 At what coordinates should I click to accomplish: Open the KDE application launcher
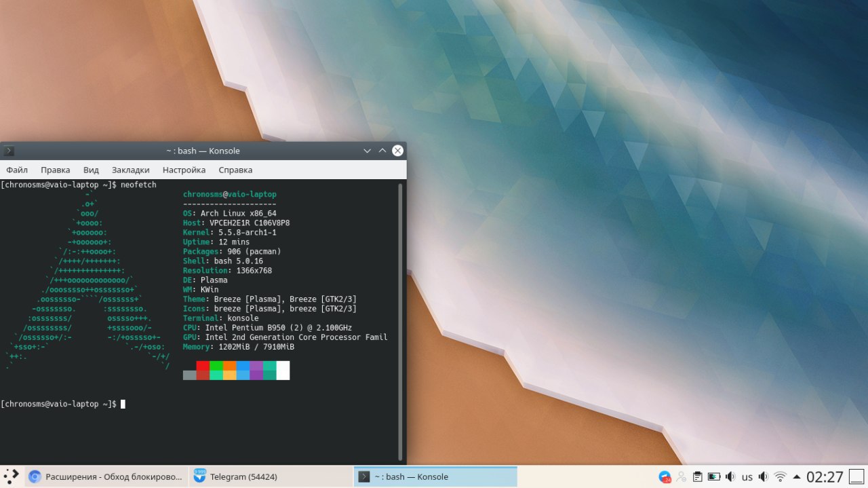(x=12, y=476)
